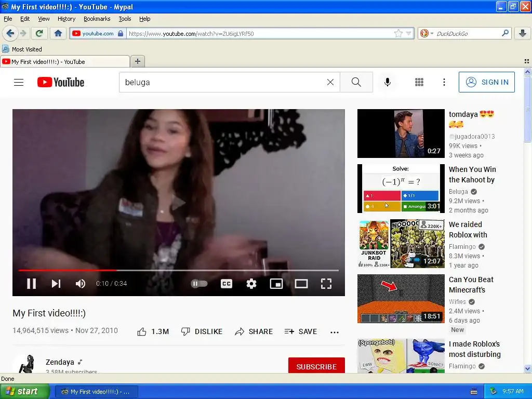
Task: Select the My First video YouTube tab
Action: pos(64,62)
